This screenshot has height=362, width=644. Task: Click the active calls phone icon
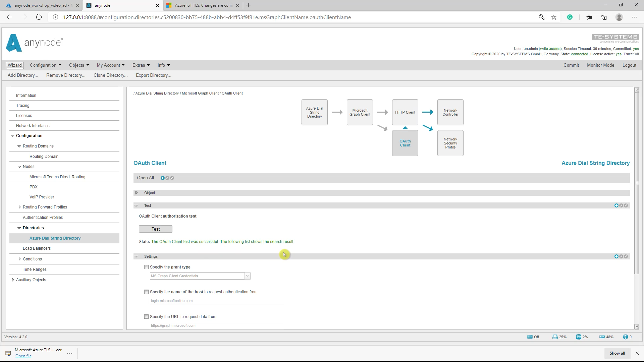[x=626, y=337]
